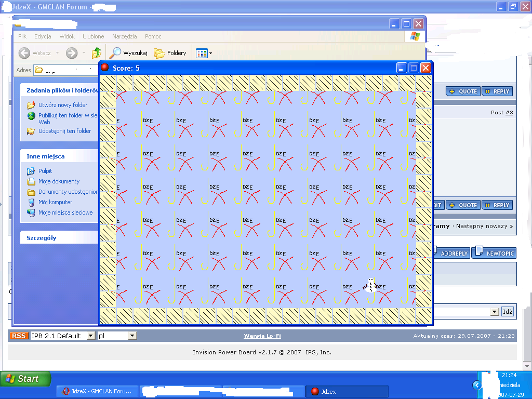Follow the Wersja Lo-Fi link
Screen dimensions: 532x399
[262, 336]
